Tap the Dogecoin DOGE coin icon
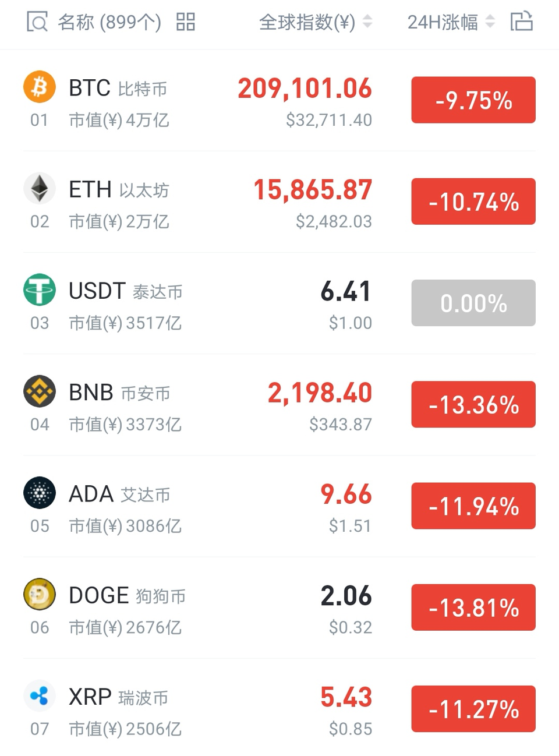The height and width of the screenshot is (756, 559). [40, 594]
